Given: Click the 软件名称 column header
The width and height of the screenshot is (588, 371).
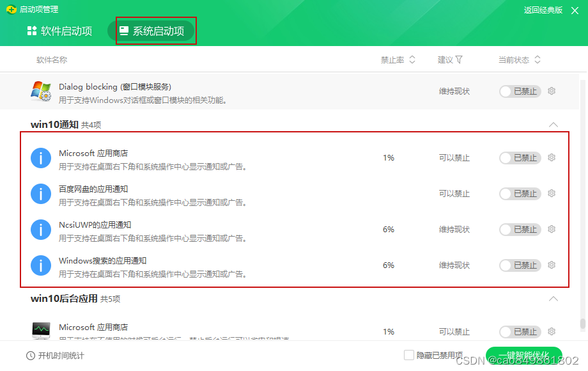Looking at the screenshot, I should coord(52,59).
